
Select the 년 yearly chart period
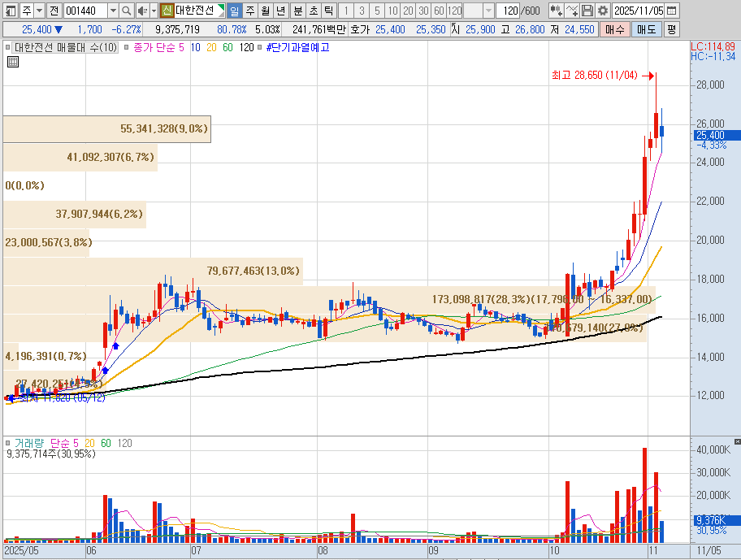point(280,11)
